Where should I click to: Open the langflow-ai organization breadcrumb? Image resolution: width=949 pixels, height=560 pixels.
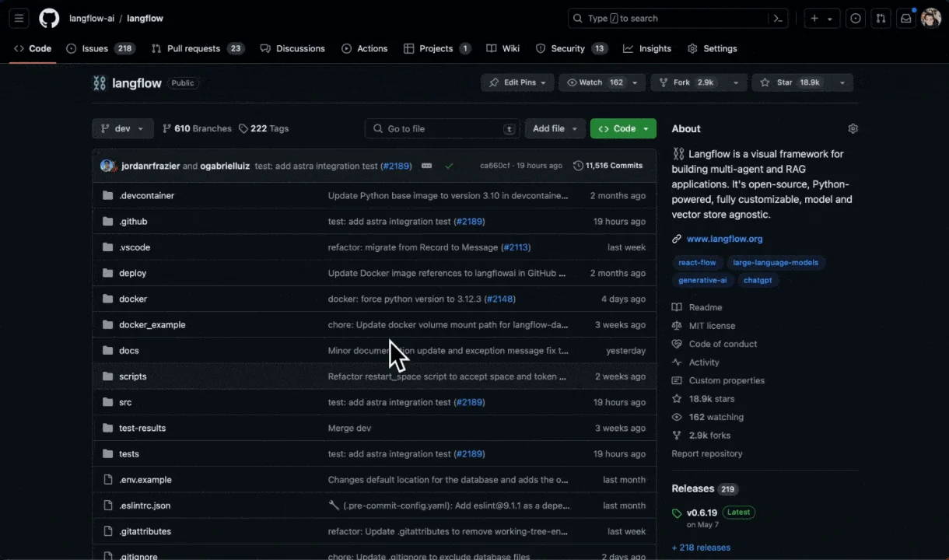92,18
